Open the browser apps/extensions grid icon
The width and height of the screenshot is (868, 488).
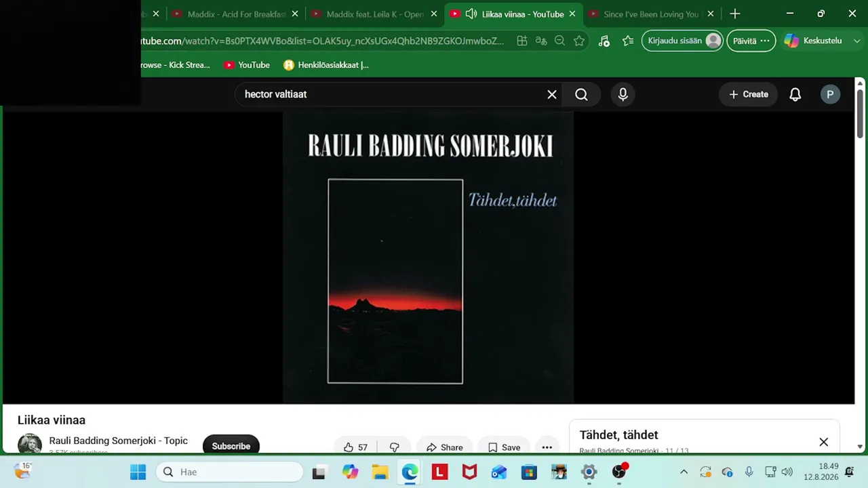point(522,41)
